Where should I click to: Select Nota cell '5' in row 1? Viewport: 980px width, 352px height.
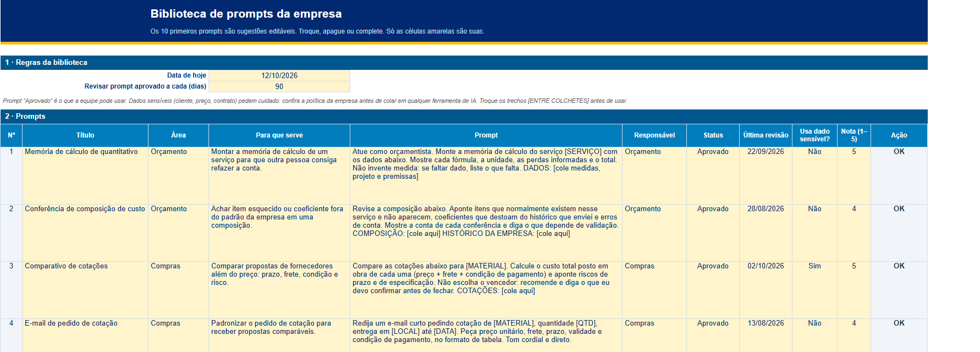(x=854, y=175)
